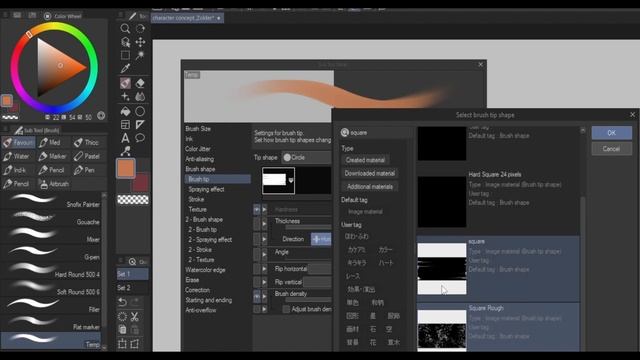Select Circle tip shape option
Viewport: 640px width, 360px height.
click(307, 157)
